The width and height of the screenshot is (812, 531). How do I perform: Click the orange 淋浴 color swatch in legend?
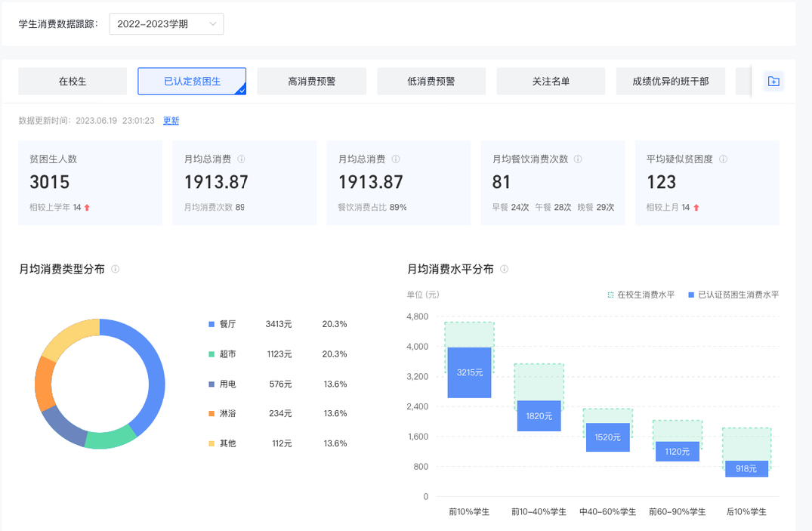tap(211, 413)
